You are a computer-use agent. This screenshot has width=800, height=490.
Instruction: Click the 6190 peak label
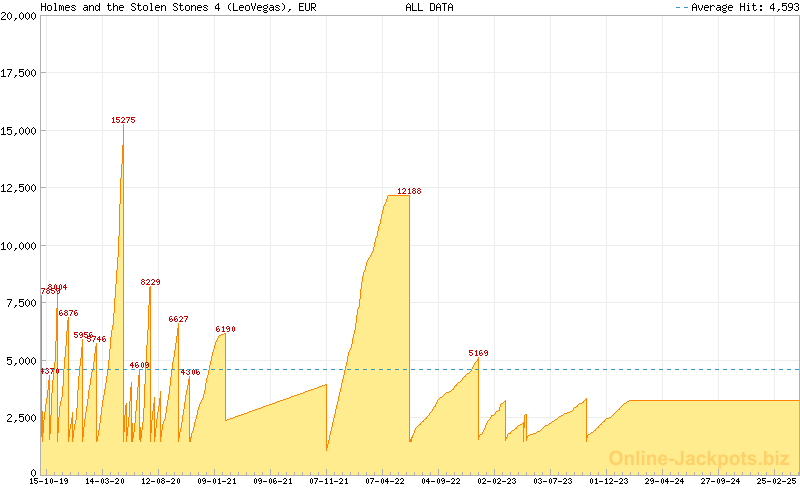point(225,329)
